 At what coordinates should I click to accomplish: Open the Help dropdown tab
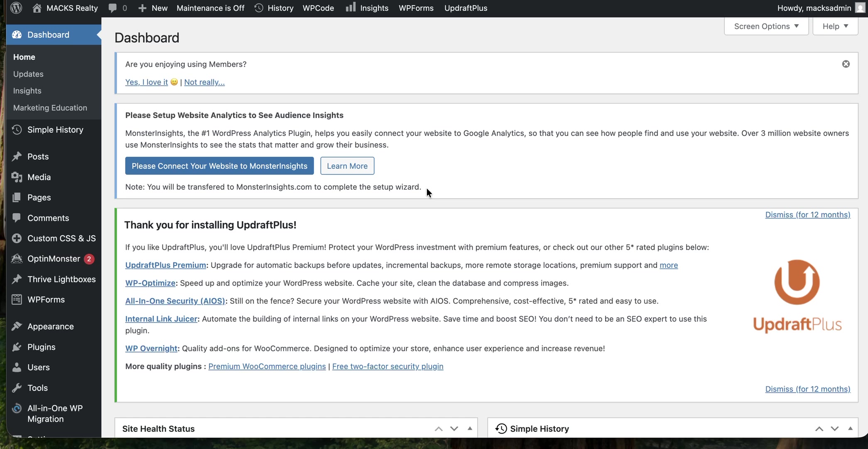[x=835, y=26]
